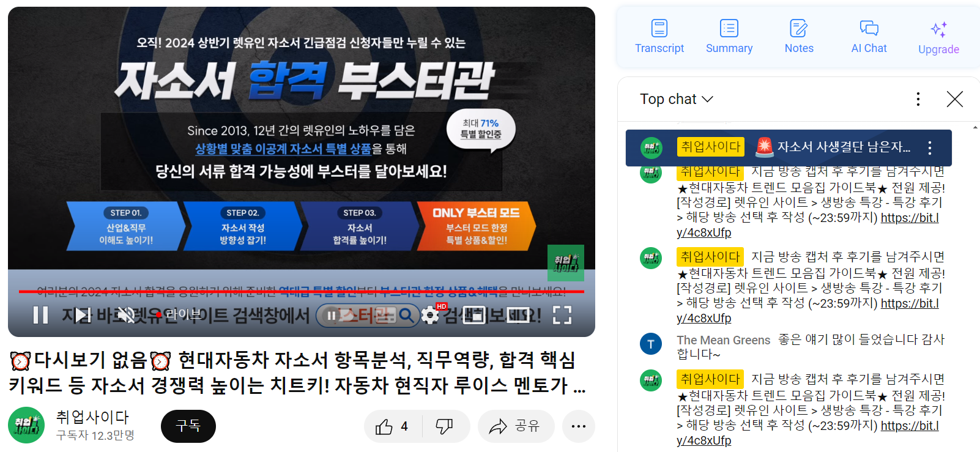Open the Notes tab
Viewport: 980px width, 452px height.
799,37
